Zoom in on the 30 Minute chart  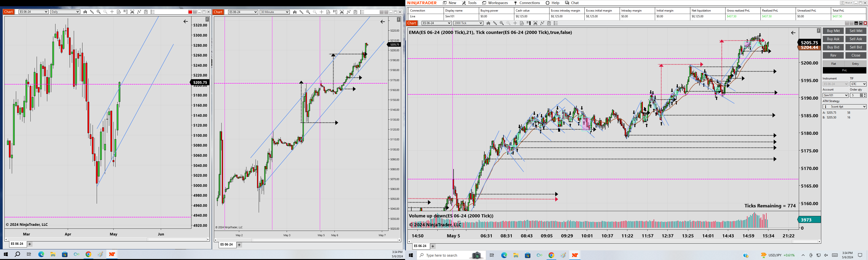pos(308,12)
